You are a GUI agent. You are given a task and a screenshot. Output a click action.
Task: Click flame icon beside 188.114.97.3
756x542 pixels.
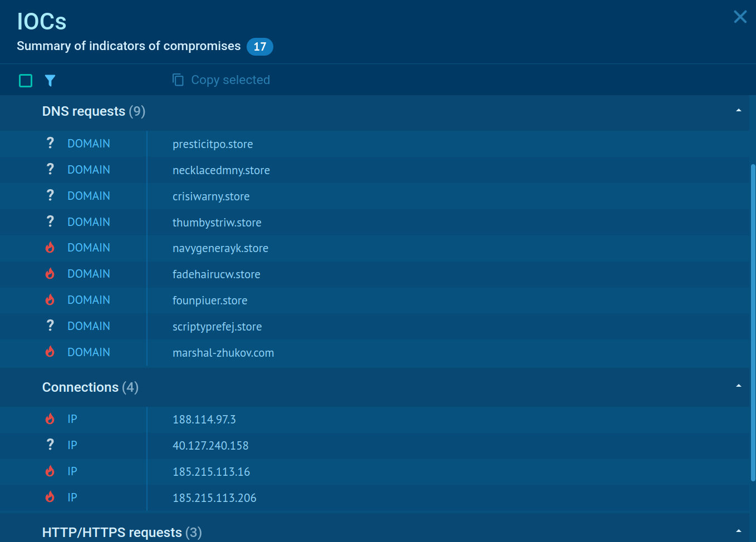click(x=50, y=418)
